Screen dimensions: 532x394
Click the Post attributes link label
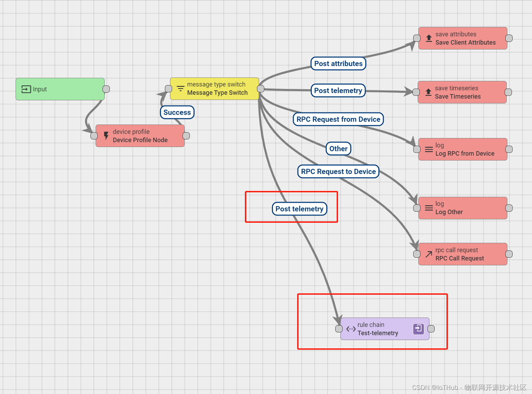(x=338, y=64)
